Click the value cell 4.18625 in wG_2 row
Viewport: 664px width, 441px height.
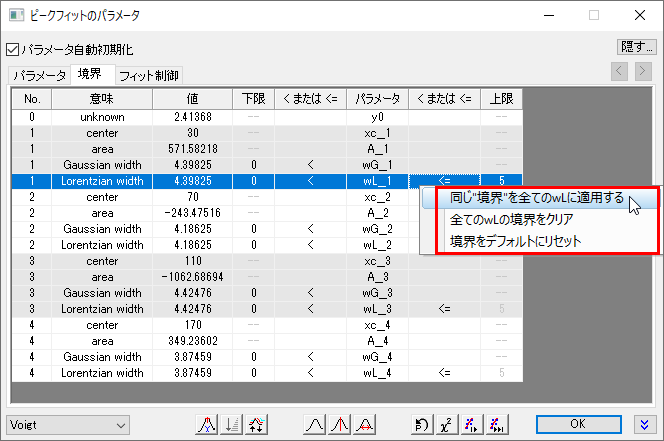[x=192, y=229]
